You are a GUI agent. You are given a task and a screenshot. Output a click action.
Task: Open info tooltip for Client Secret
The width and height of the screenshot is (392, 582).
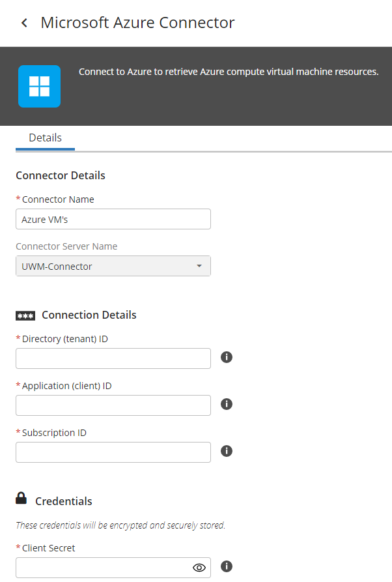226,566
